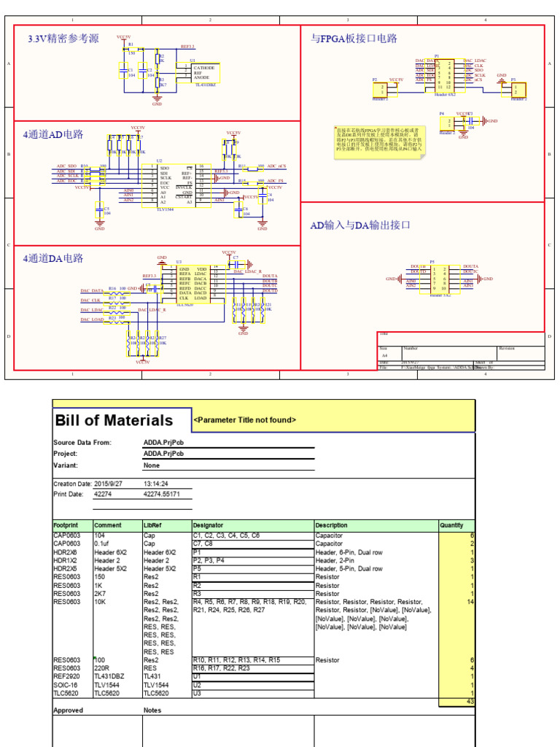Click the yellow note in FPGA interface section

click(x=379, y=141)
